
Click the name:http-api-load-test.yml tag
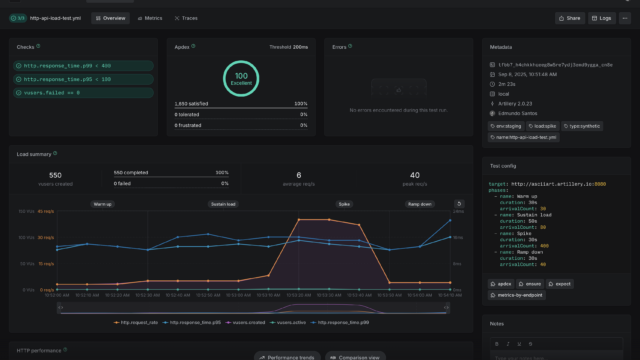click(523, 137)
